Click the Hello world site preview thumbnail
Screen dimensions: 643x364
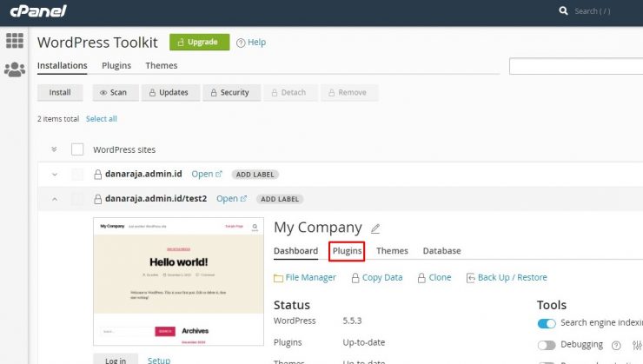[178, 281]
